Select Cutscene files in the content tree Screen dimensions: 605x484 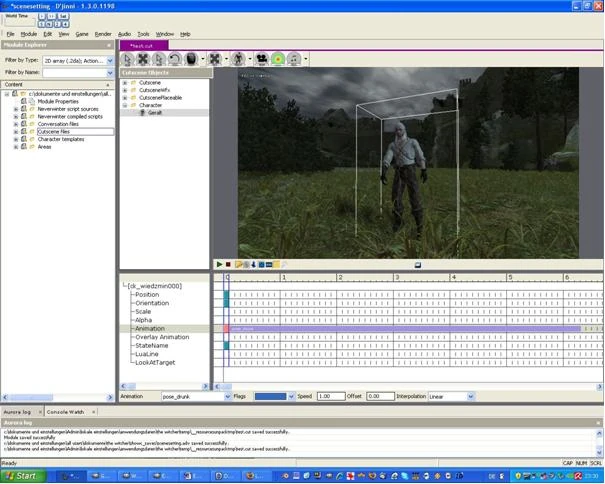tap(54, 132)
